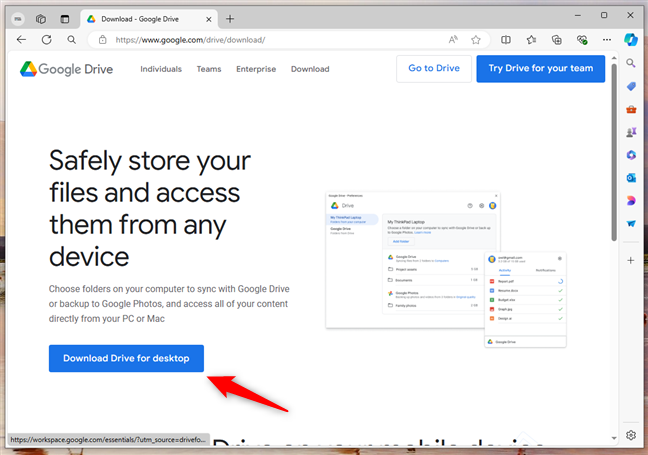Add this page to favorites with the star

tap(476, 40)
